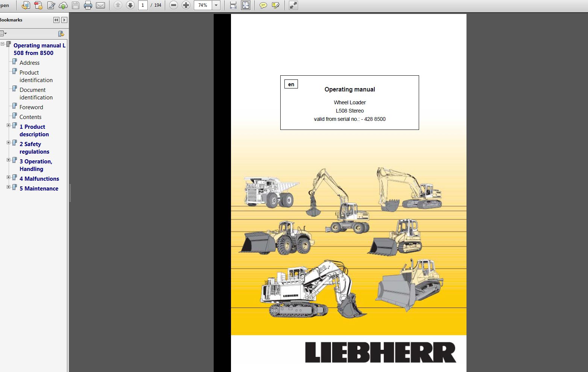This screenshot has height=372, width=588.
Task: Click Bookmarks panel right-arrow button
Action: 64,20
